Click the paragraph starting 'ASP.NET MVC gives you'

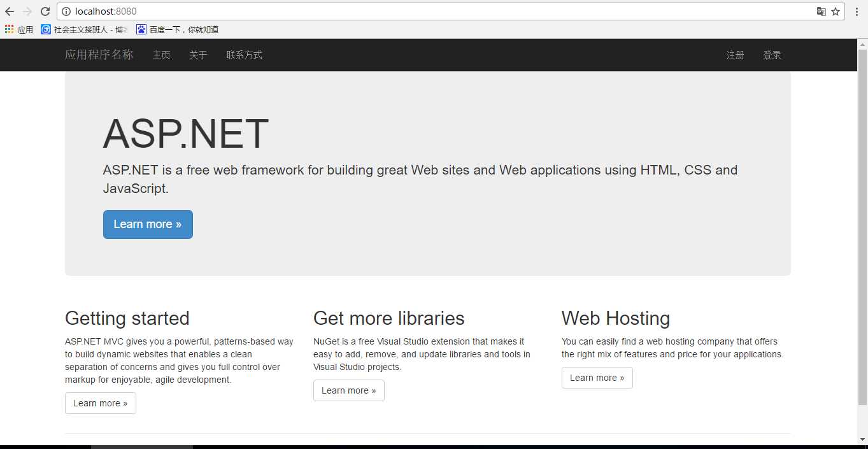click(x=179, y=360)
